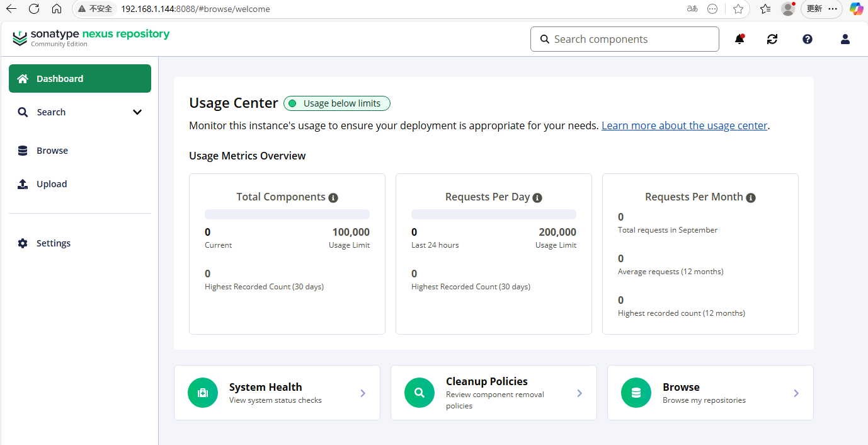
Task: Click 'Total requests in September' text
Action: (668, 230)
